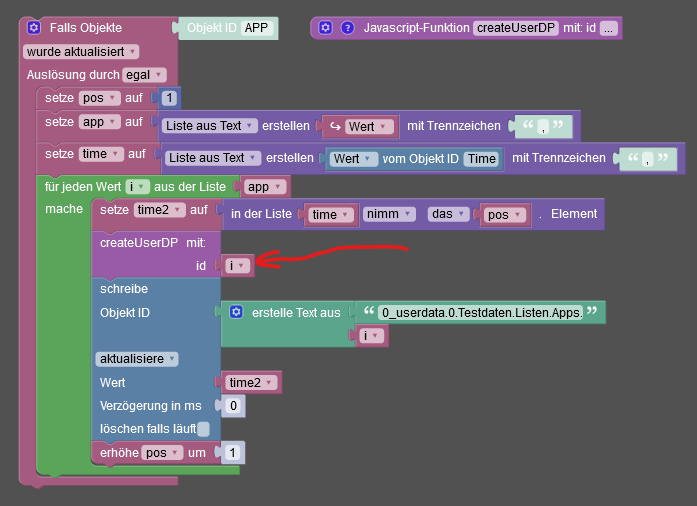
Task: Open the loop variable i dropdown in für jeden Wert
Action: tap(137, 187)
